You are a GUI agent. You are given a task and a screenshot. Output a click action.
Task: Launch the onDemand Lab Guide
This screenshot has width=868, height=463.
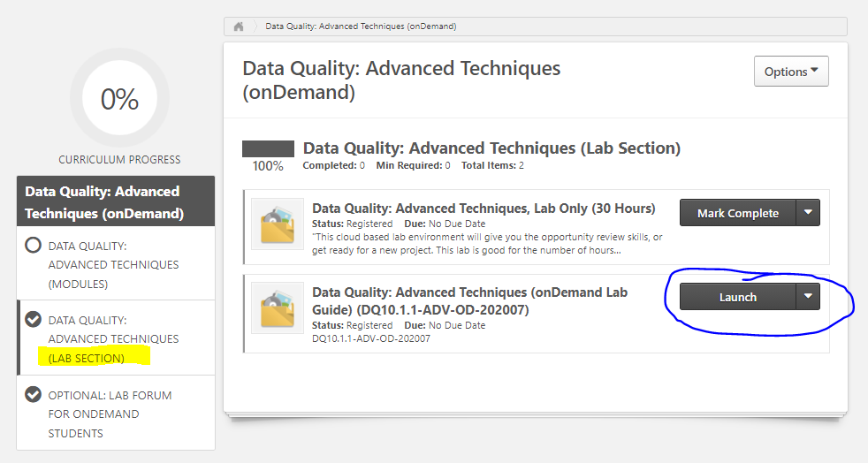tap(737, 297)
